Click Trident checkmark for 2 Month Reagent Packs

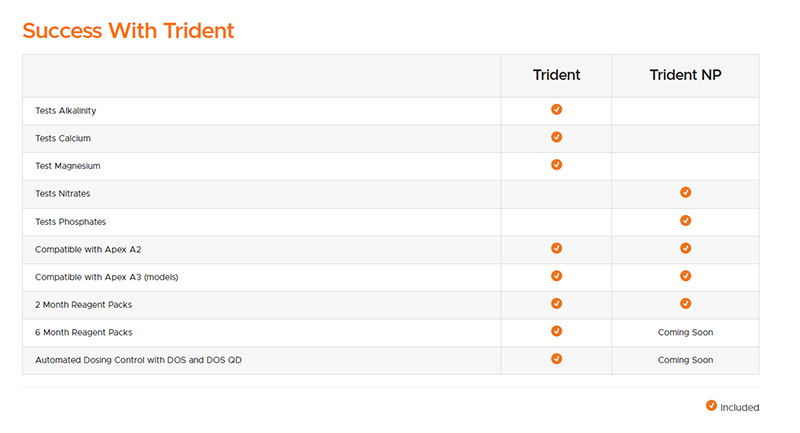tap(556, 303)
